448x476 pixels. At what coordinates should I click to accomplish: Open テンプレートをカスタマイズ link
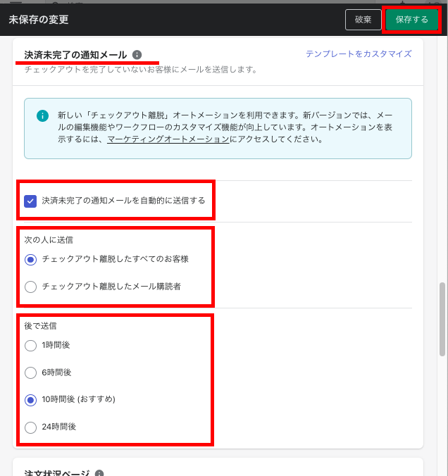click(359, 54)
